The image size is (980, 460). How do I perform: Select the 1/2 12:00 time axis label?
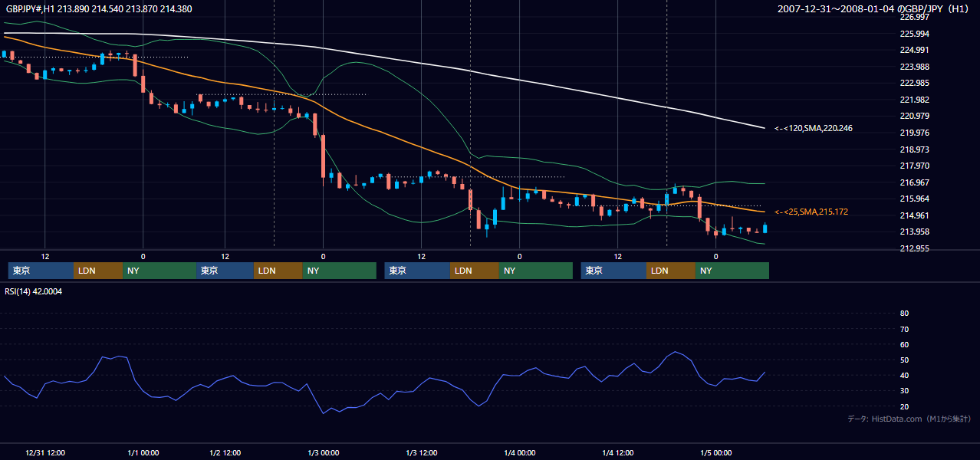(x=225, y=453)
